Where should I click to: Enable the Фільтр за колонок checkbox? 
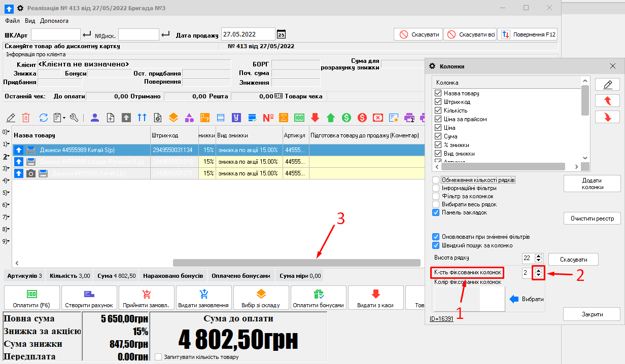pos(435,196)
